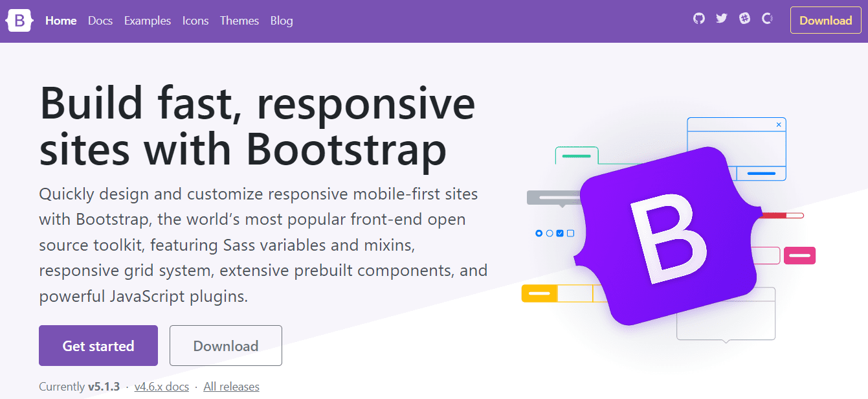Open the Examples nav item
Viewport: 868px width, 399px height.
coord(148,21)
